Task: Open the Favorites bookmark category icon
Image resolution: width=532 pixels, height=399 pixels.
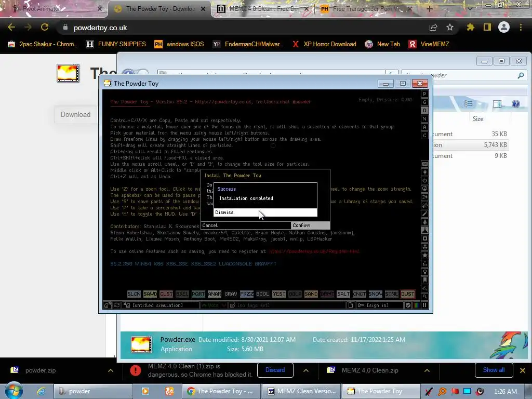Action: pyautogui.click(x=424, y=280)
